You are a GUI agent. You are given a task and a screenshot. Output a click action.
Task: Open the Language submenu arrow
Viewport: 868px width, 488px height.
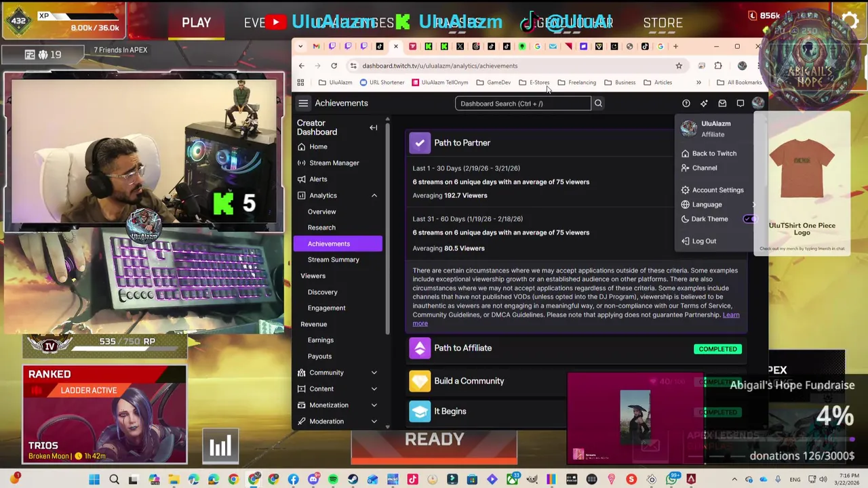pyautogui.click(x=753, y=205)
